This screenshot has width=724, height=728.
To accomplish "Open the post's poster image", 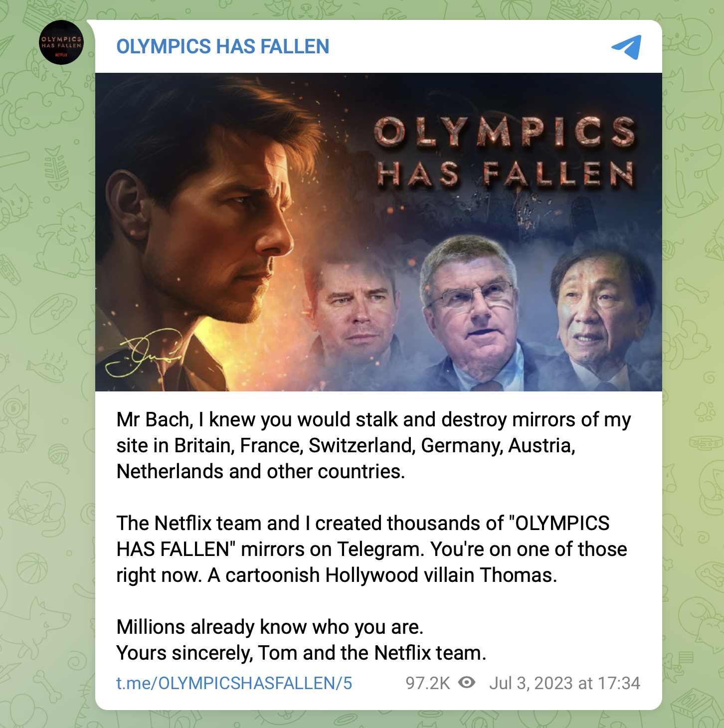I will click(378, 232).
